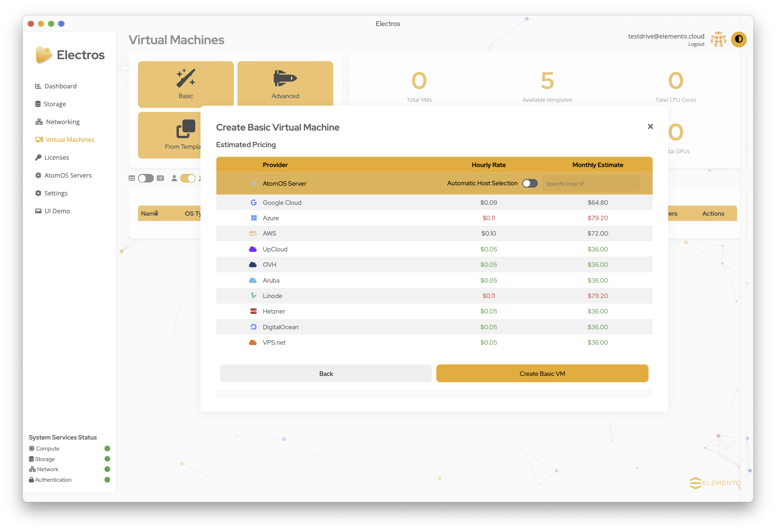This screenshot has height=532, width=776.
Task: Click the Authentication service status indicator
Action: (x=107, y=480)
